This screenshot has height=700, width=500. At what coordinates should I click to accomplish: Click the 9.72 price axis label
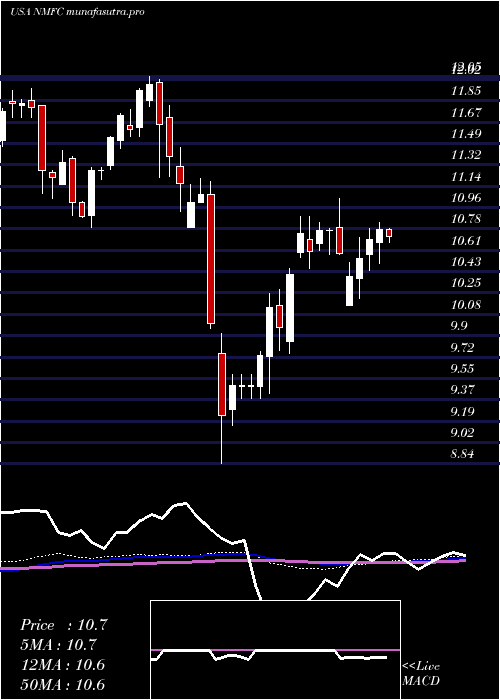[x=462, y=347]
